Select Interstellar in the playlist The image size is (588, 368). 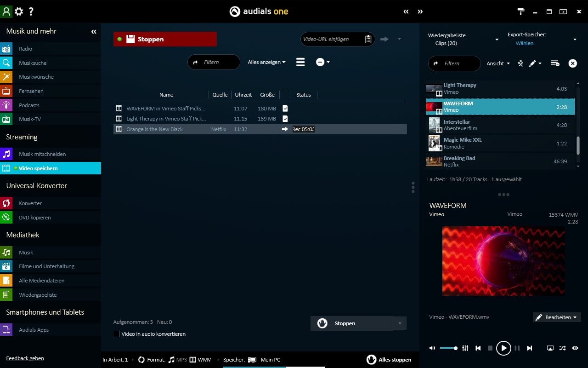pos(500,125)
